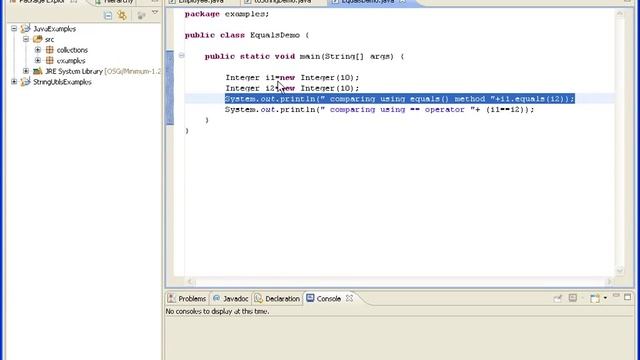Click the Open Console icon
Image resolution: width=640 pixels, height=360 pixels.
595,298
